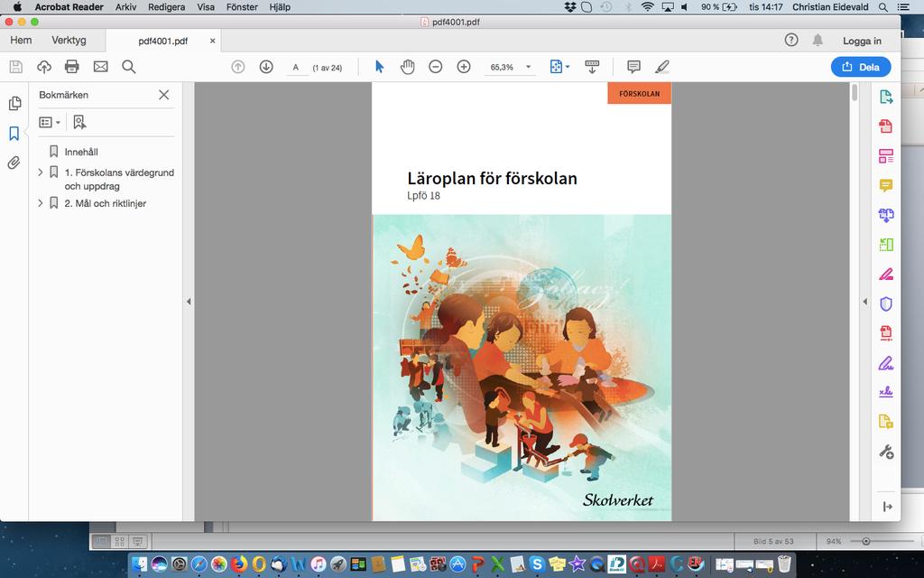Open the Arkiv menu
The width and height of the screenshot is (924, 578).
(x=126, y=7)
